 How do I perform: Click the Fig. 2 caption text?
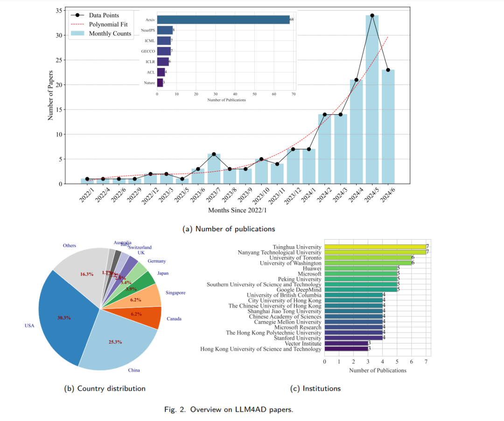click(229, 409)
